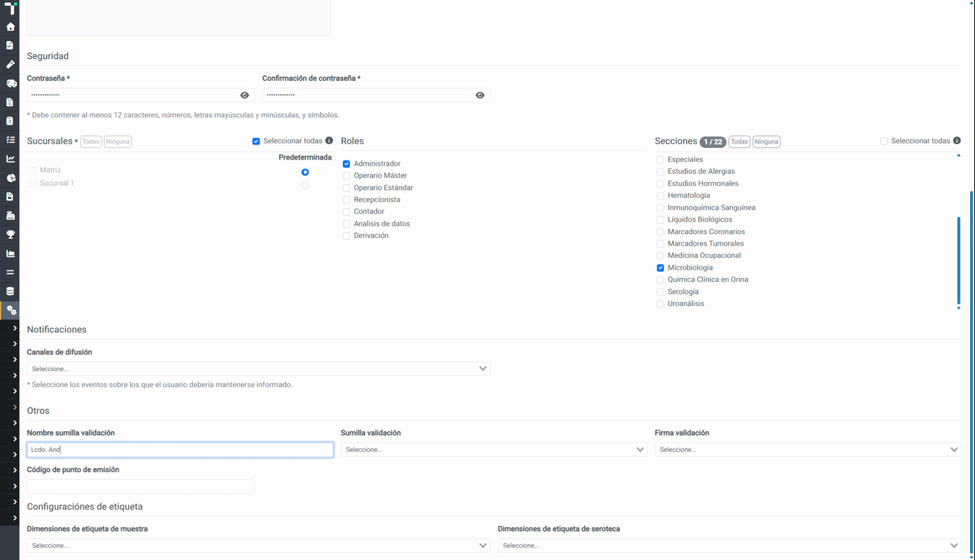Open the invoice dollar file sidebar icon
This screenshot has height=560, width=975.
10,102
